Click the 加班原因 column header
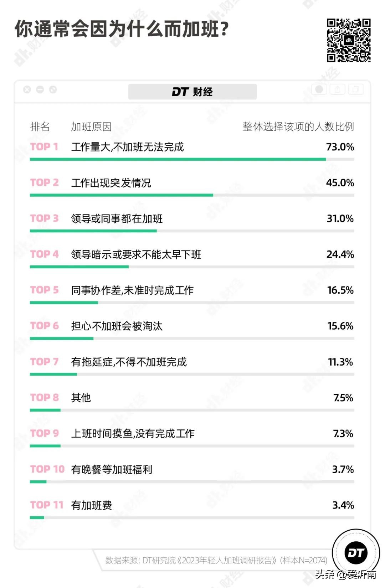Screen dimensions: 385x588 tap(91, 127)
